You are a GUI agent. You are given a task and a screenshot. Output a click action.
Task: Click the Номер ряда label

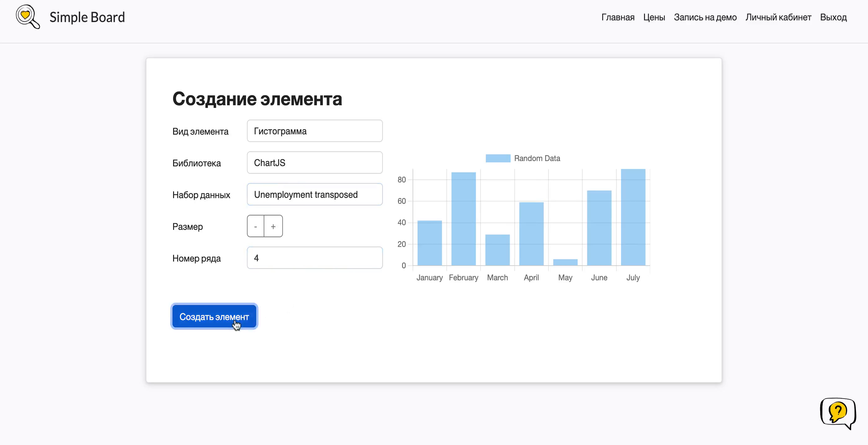[196, 258]
